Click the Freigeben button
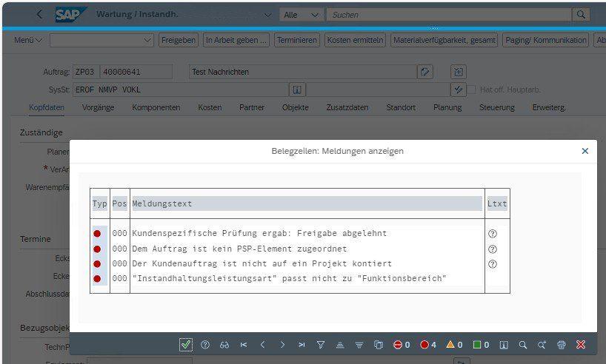 [178, 40]
